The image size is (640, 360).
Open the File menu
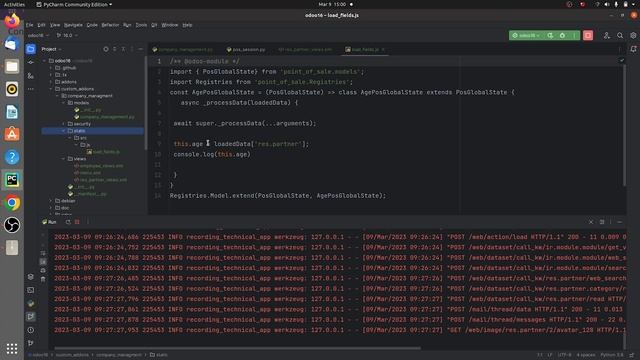coord(30,25)
